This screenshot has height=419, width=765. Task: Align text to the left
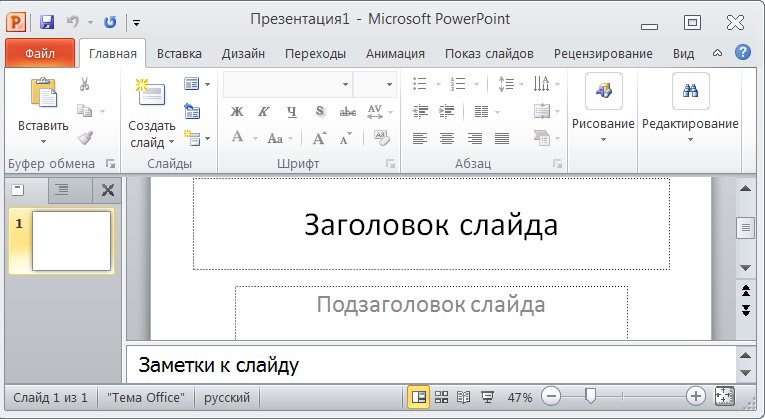(x=420, y=139)
